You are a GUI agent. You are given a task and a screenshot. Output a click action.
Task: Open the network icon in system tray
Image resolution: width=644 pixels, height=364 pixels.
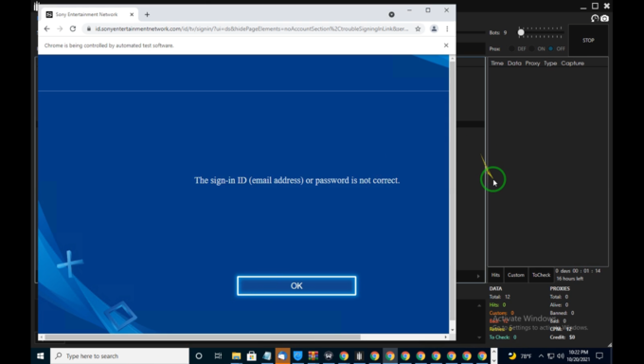pyautogui.click(x=551, y=355)
